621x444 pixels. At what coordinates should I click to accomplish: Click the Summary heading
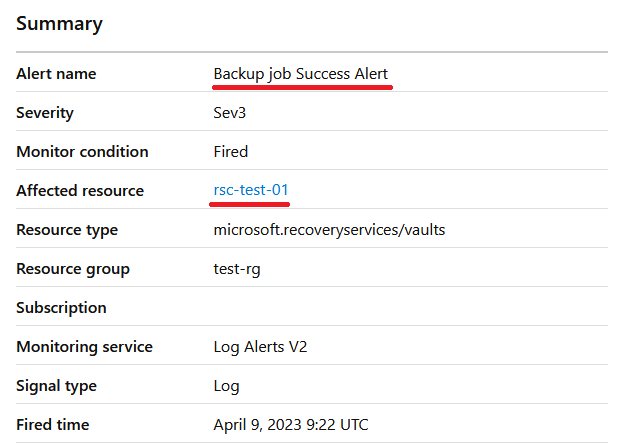[x=59, y=24]
